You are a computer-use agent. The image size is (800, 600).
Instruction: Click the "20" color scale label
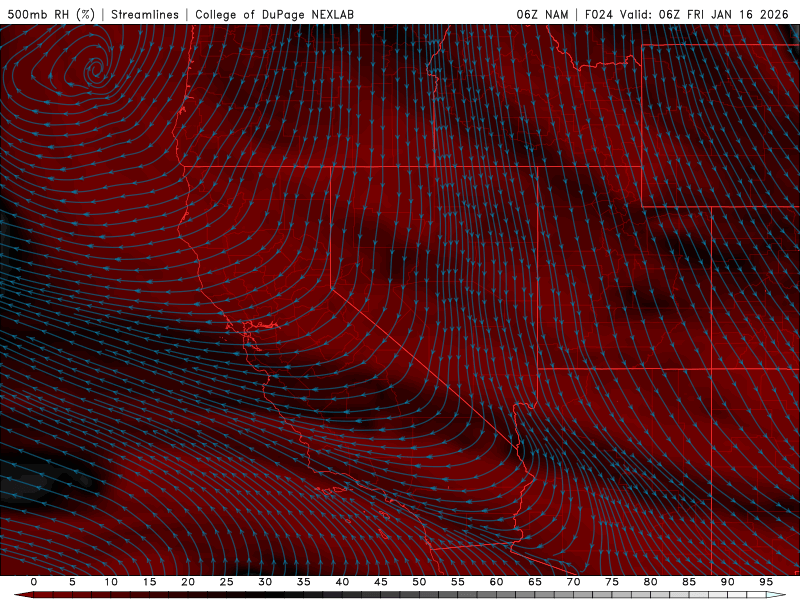click(x=188, y=582)
